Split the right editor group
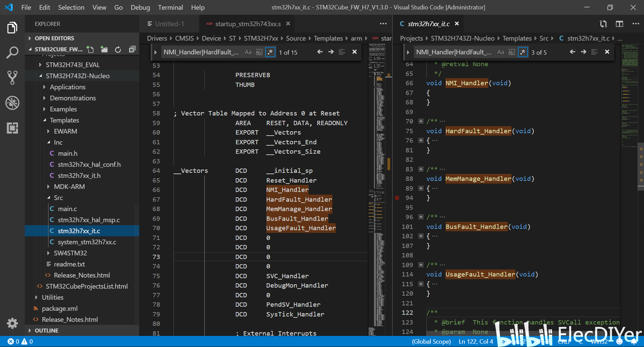This screenshot has height=347, width=644. pos(619,24)
